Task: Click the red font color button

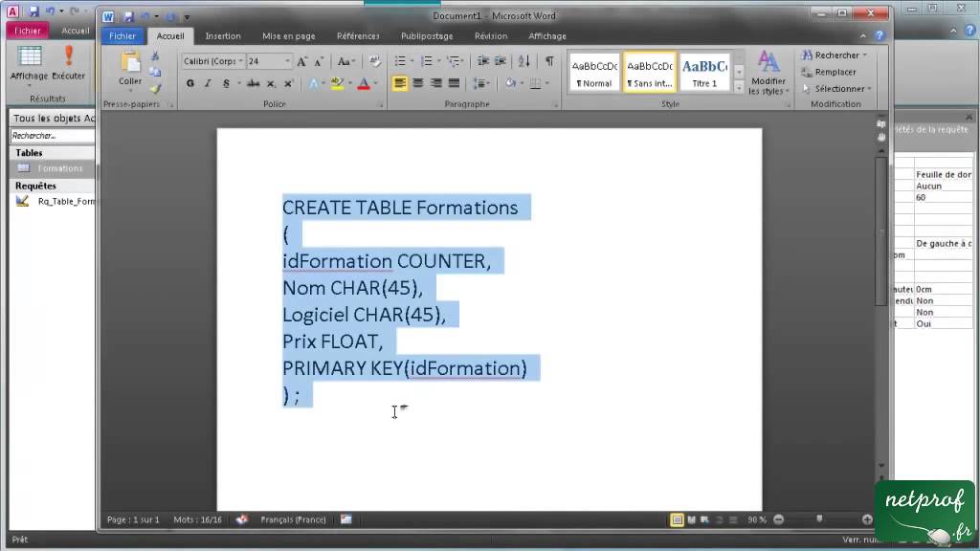Action: click(364, 83)
